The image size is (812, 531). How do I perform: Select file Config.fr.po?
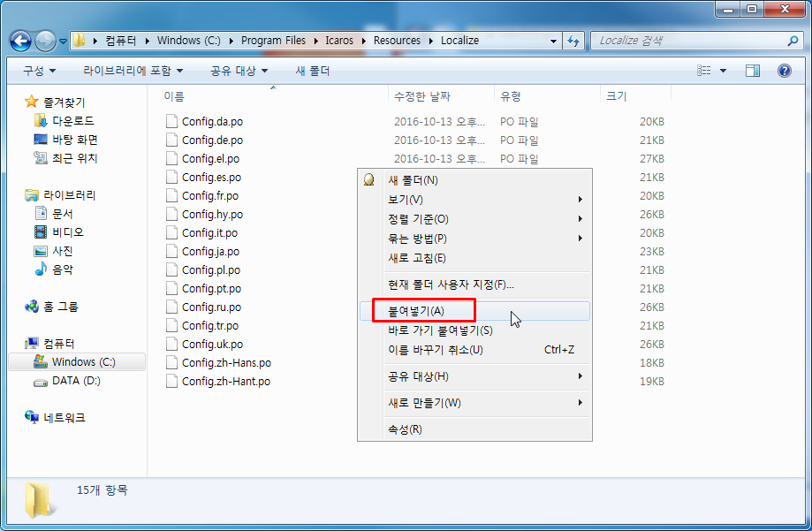[x=210, y=196]
